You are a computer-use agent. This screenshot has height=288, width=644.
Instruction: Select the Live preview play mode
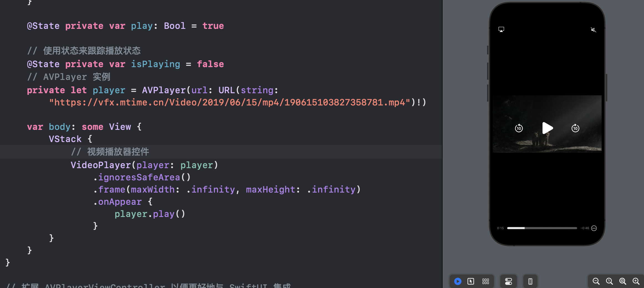pyautogui.click(x=458, y=281)
